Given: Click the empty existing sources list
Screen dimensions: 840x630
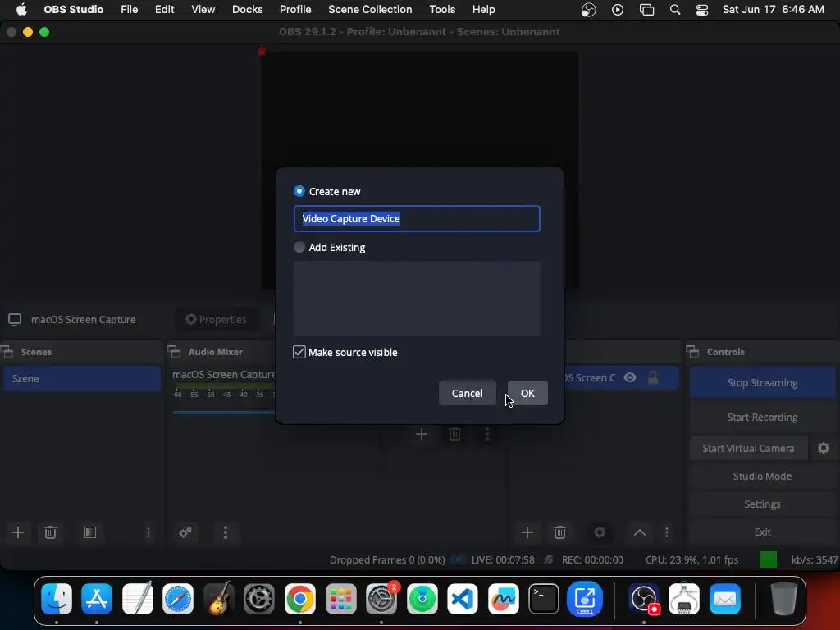Looking at the screenshot, I should click(417, 299).
